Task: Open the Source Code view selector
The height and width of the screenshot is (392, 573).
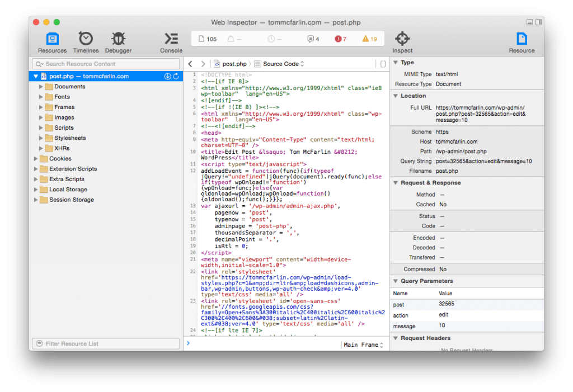Action: [280, 64]
